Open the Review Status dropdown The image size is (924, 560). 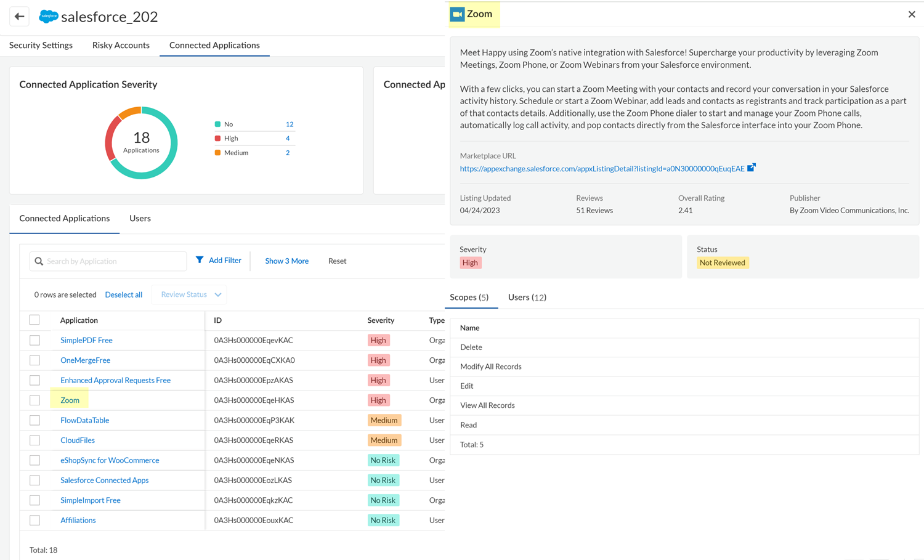190,294
